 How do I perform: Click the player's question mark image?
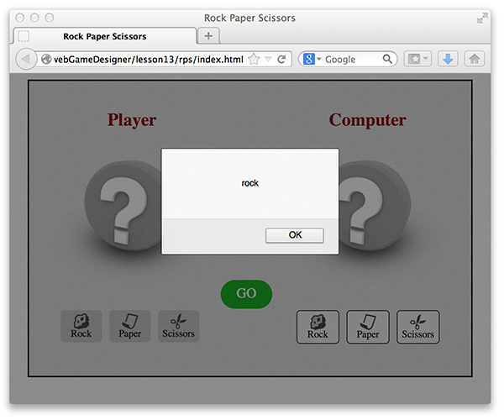123,206
